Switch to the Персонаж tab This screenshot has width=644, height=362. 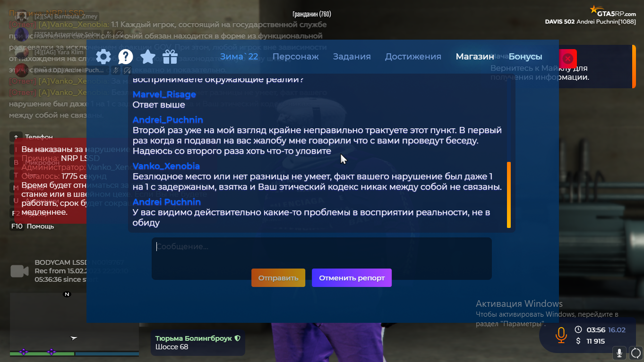pyautogui.click(x=296, y=57)
